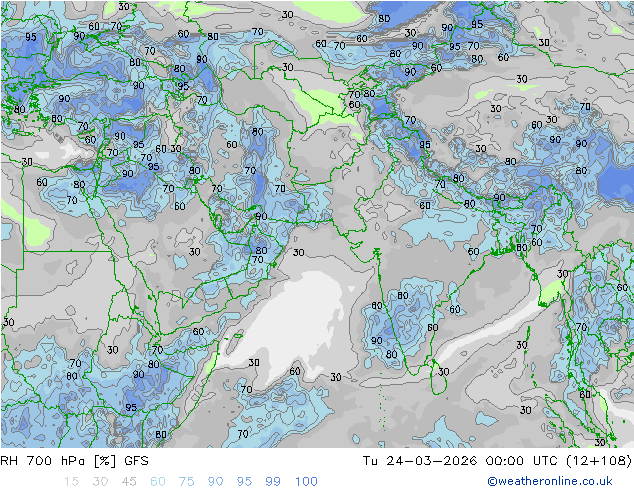Screen dimensions: 634x490
Task: Click the legend value 30 below map
Action: tap(100, 482)
